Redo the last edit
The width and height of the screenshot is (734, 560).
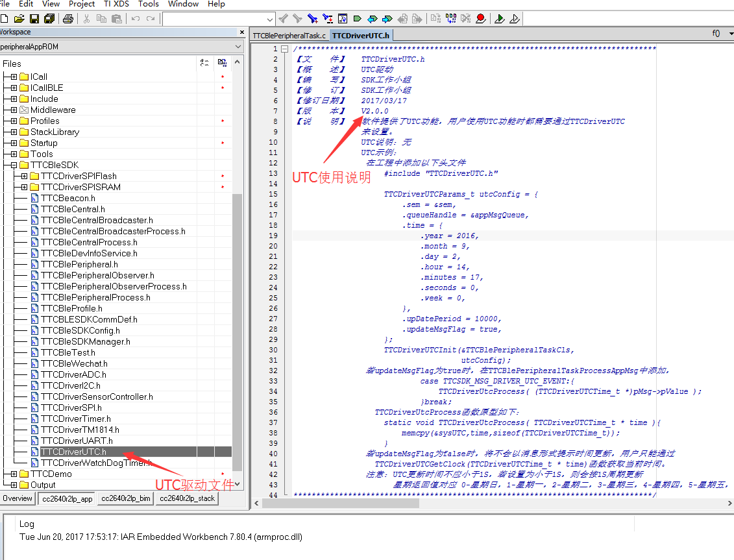tap(151, 19)
